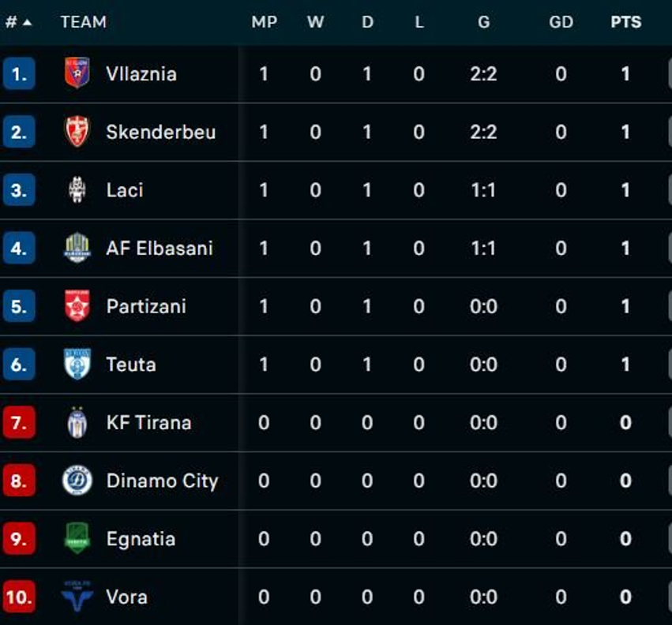
Task: Open the Dinamo City team link
Action: 163,481
